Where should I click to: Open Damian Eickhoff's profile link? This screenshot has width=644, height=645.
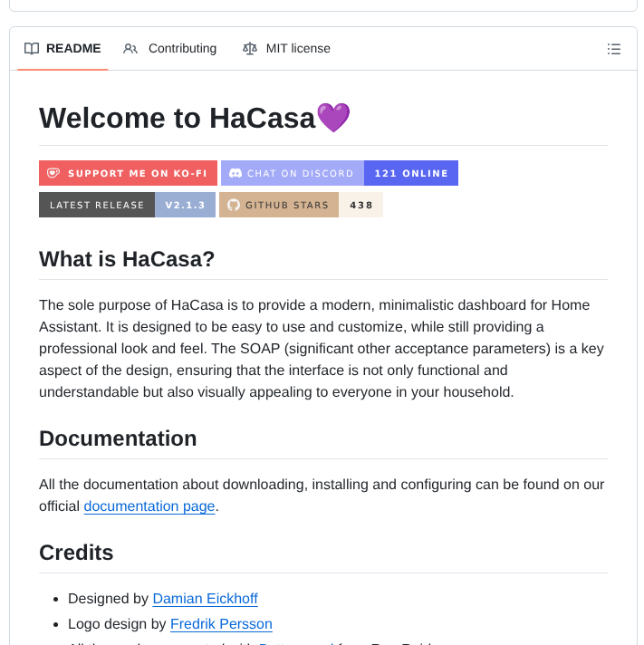pyautogui.click(x=205, y=599)
